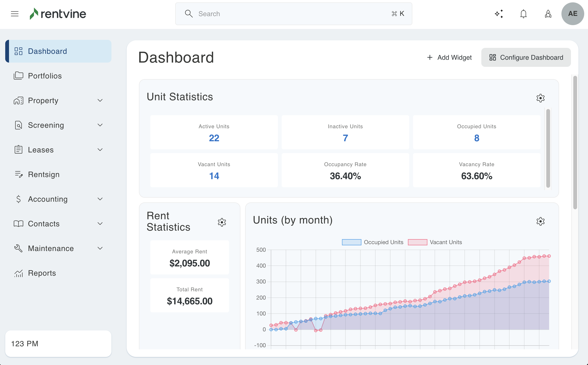Expand the Accounting submenu chevron
Screen dimensions: 588x365
coord(100,199)
